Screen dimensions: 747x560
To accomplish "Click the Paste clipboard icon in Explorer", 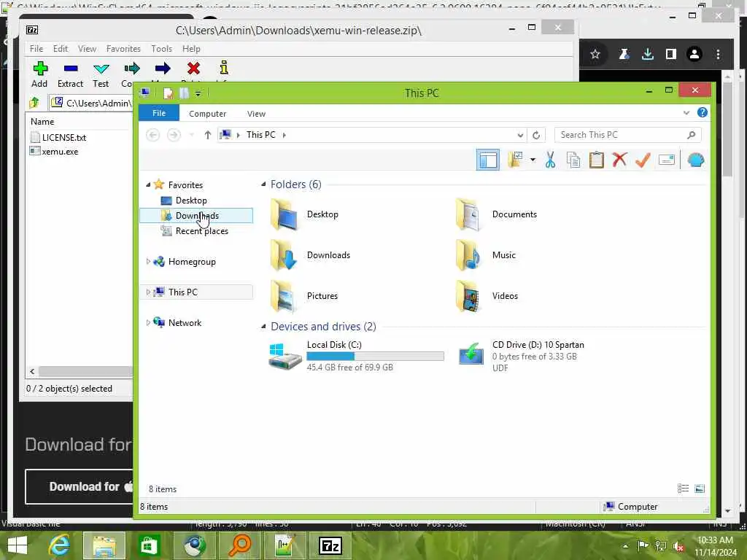I will [597, 160].
